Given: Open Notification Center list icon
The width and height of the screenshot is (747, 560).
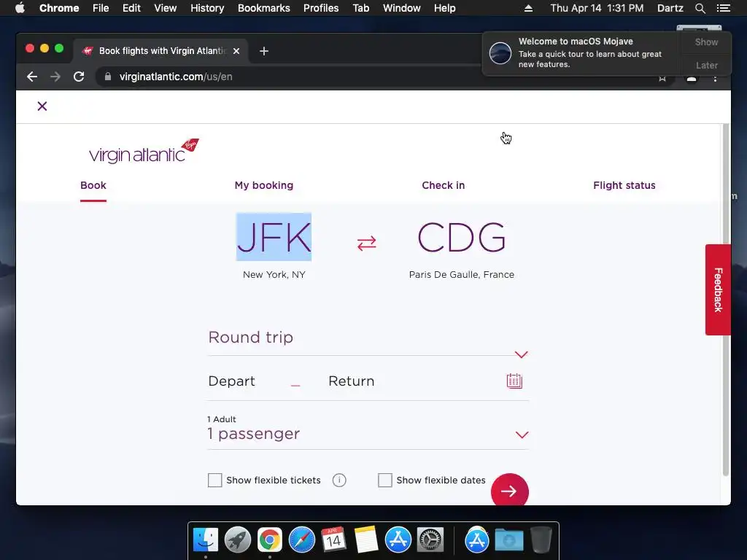Looking at the screenshot, I should (723, 8).
